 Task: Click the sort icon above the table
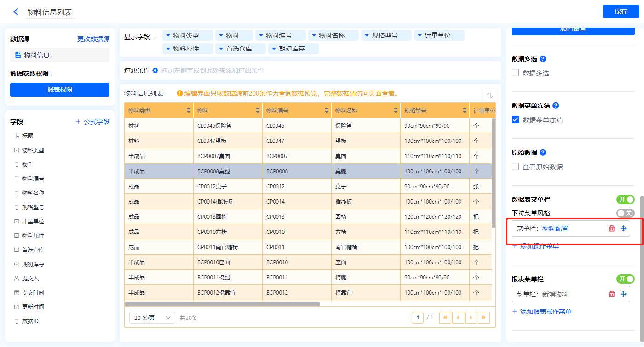[x=489, y=96]
